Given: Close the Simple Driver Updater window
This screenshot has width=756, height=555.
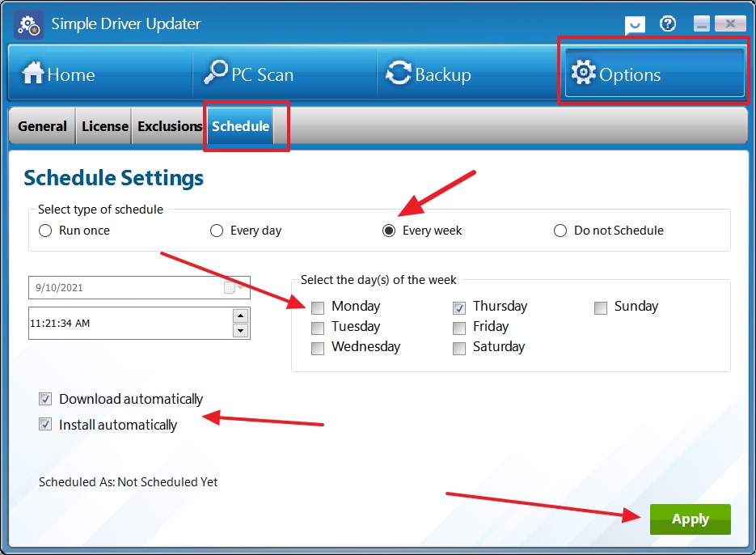Looking at the screenshot, I should (x=730, y=23).
